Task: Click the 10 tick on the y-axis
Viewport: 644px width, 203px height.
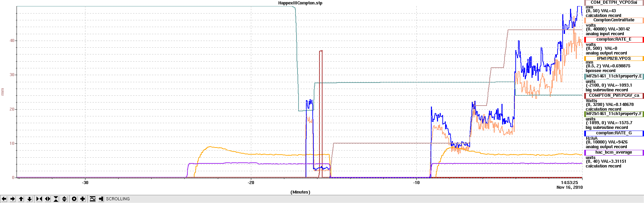Action: 12,143
